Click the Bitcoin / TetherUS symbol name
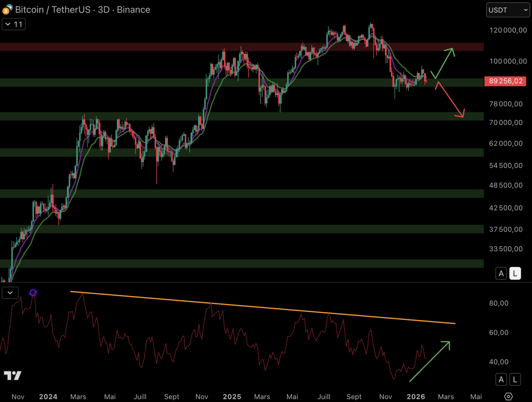The width and height of the screenshot is (532, 402). (54, 10)
